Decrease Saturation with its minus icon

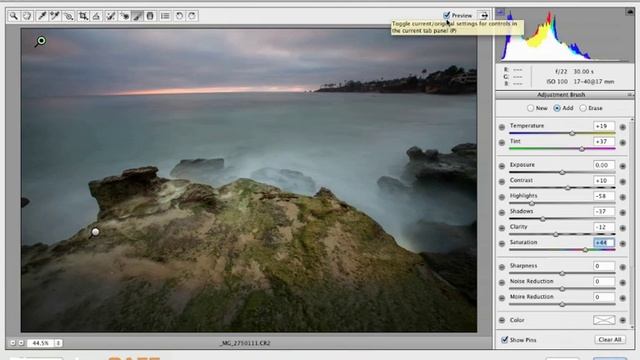tap(502, 244)
